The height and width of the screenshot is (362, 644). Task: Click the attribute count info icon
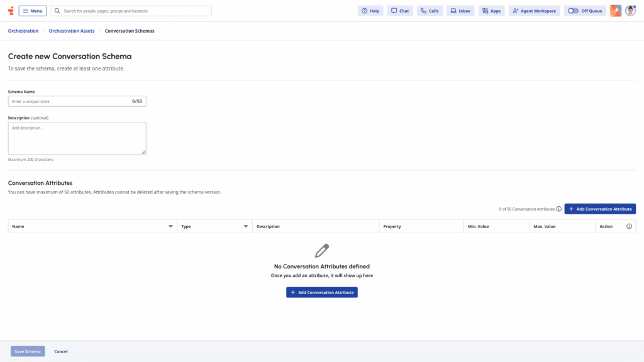[x=557, y=209]
